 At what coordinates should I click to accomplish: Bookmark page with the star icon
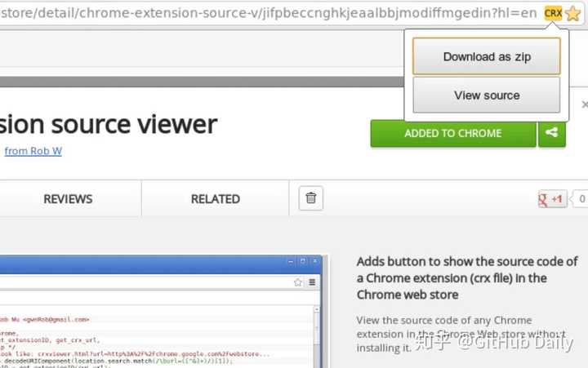[x=573, y=14]
